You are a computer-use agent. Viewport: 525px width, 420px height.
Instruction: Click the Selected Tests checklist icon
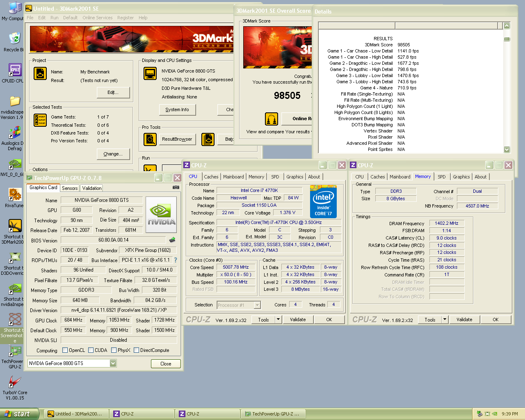click(x=40, y=120)
